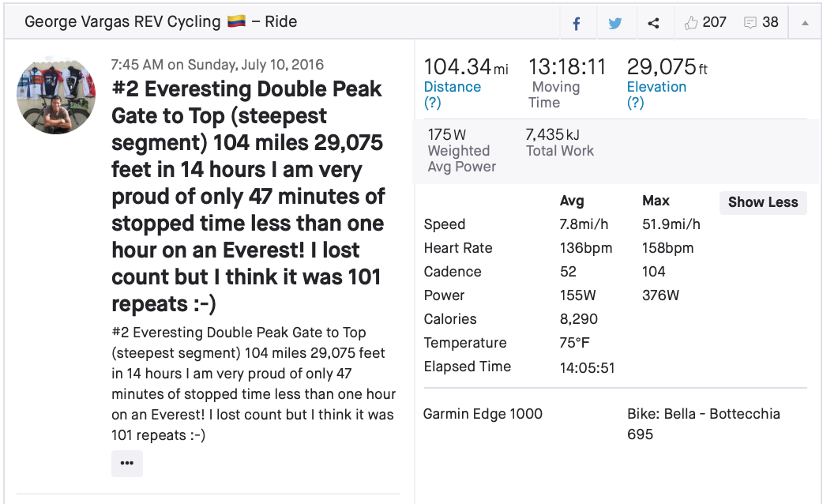Share the ride on Facebook
This screenshot has height=504, width=823.
pos(577,23)
